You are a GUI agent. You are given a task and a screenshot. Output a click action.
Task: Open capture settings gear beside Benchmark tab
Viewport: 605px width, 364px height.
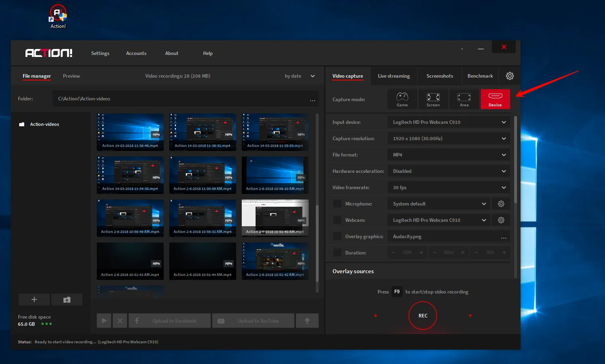click(x=509, y=76)
